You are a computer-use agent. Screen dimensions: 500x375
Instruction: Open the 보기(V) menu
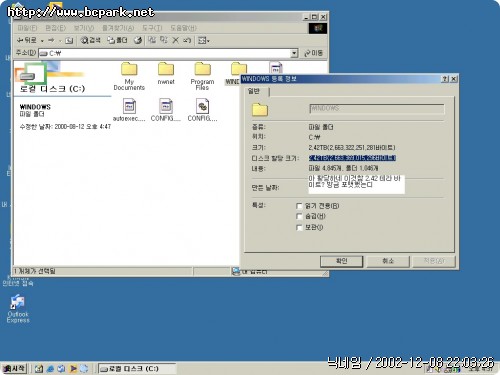[84, 28]
